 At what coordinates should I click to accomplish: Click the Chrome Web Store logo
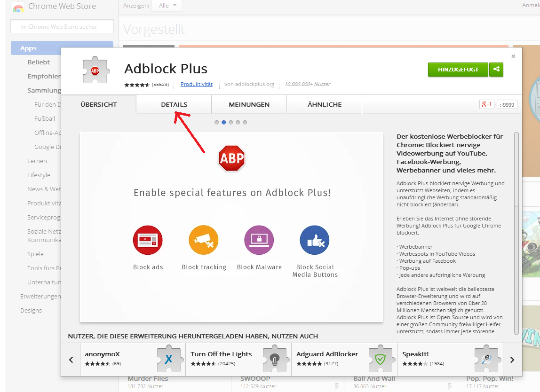[x=19, y=7]
